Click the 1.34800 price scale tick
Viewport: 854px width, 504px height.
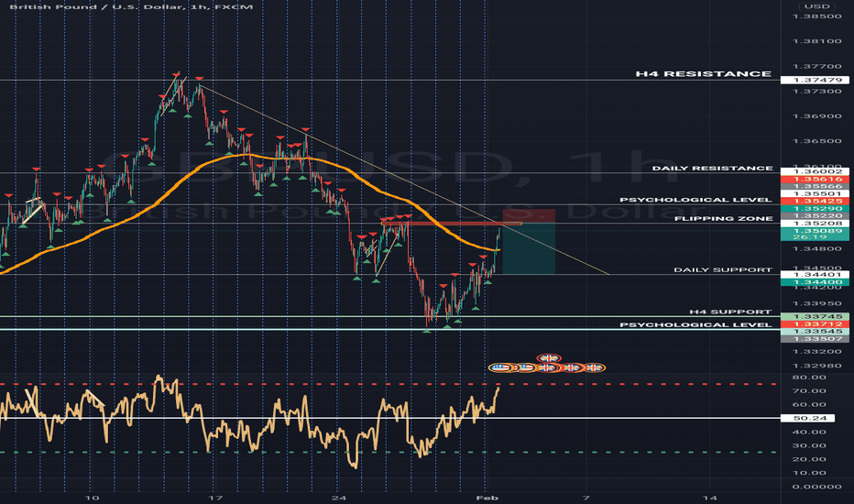[816, 249]
